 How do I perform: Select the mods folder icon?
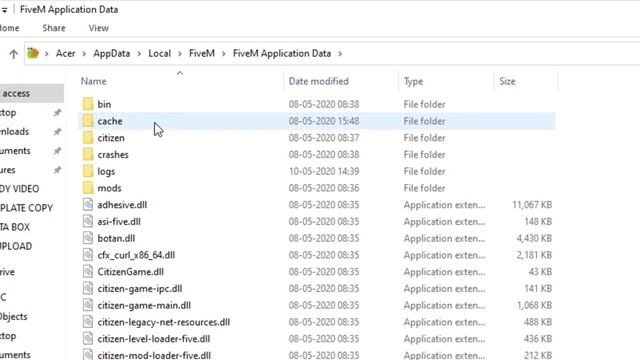coord(88,188)
